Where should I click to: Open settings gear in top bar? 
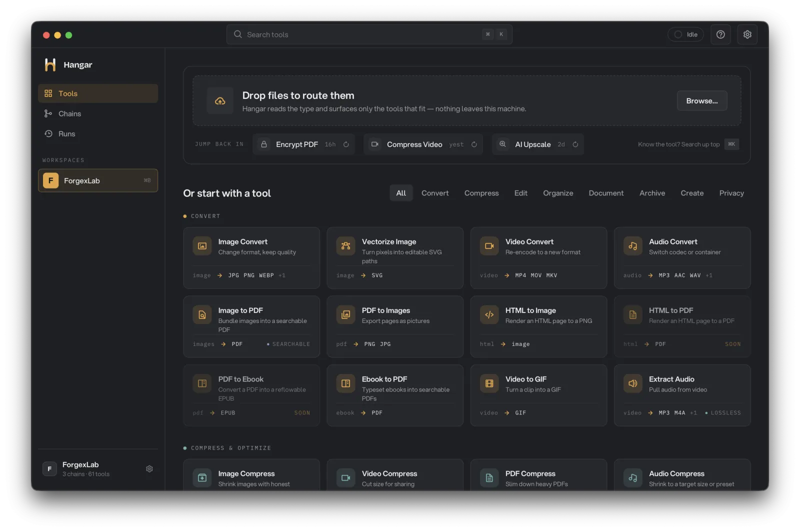[x=747, y=34]
